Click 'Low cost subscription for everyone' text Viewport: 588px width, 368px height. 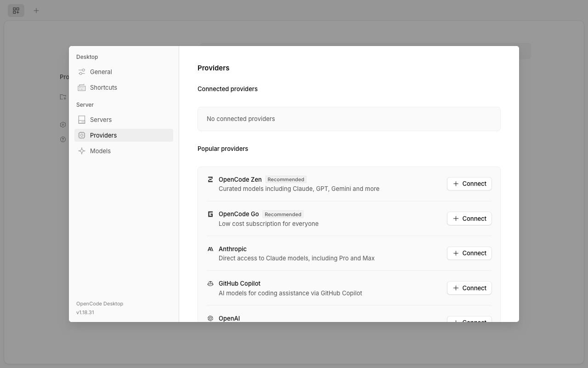(269, 224)
